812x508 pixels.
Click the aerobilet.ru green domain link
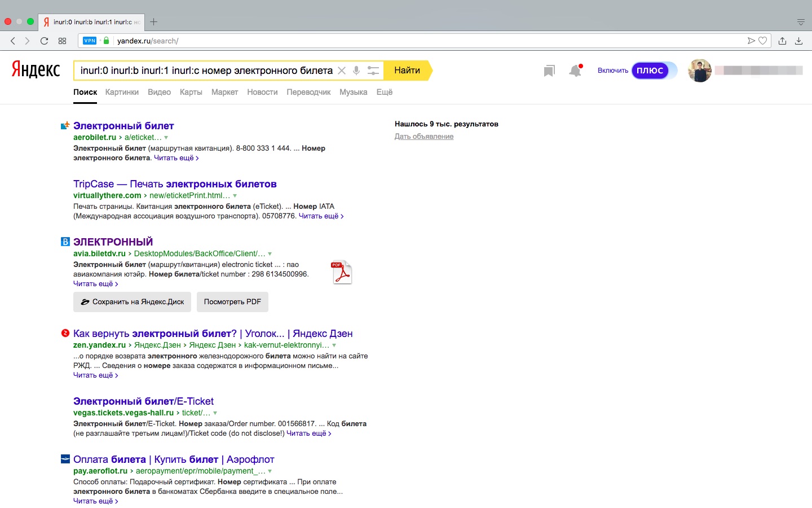tap(95, 137)
